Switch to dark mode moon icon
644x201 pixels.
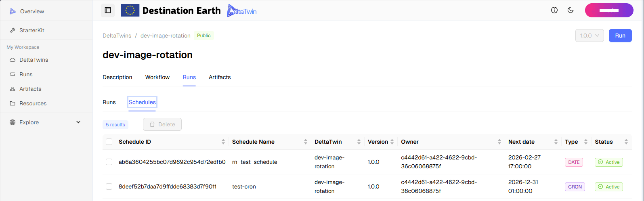(x=571, y=10)
